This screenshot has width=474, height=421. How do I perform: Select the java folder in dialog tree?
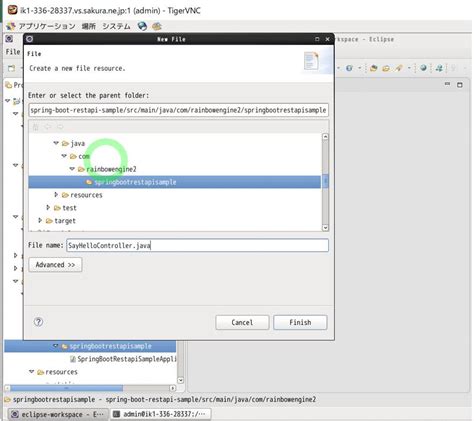pyautogui.click(x=77, y=143)
